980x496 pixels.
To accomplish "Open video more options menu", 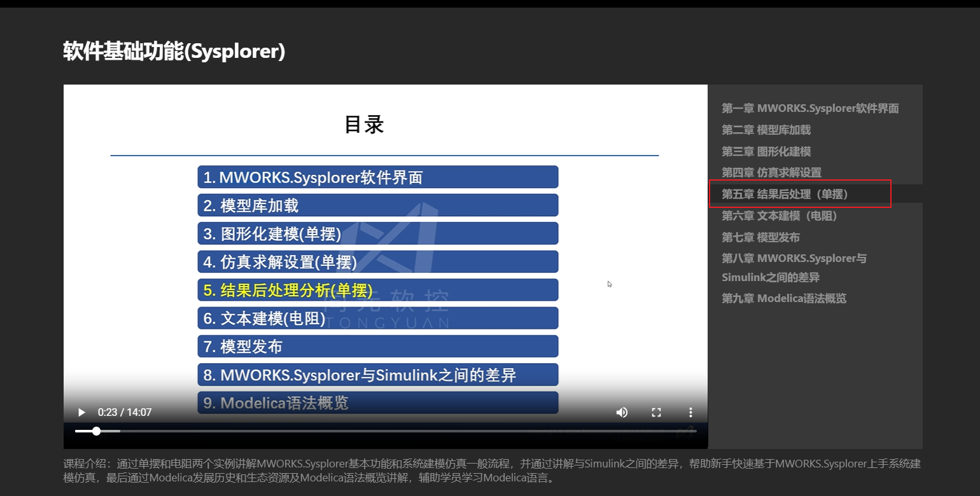I will point(690,412).
